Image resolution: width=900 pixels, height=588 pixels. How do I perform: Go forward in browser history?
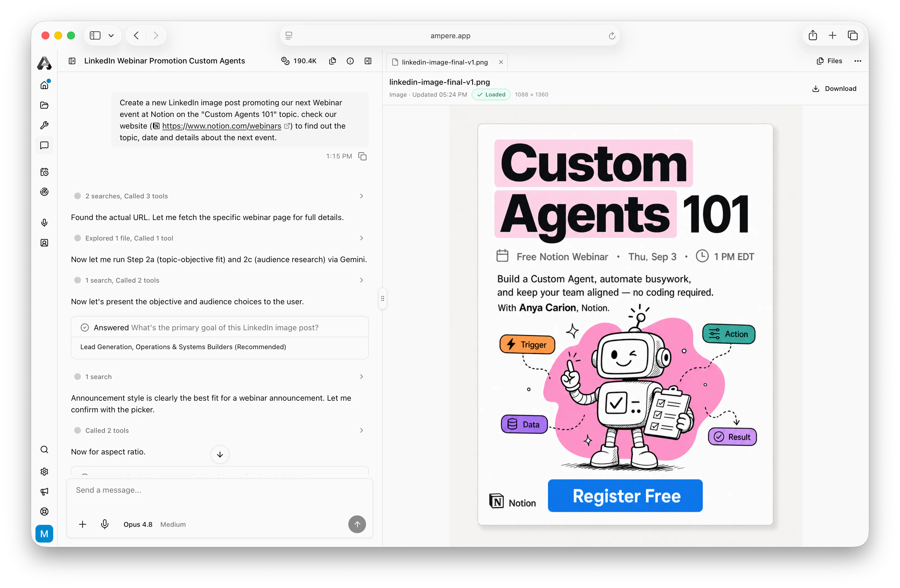[156, 35]
